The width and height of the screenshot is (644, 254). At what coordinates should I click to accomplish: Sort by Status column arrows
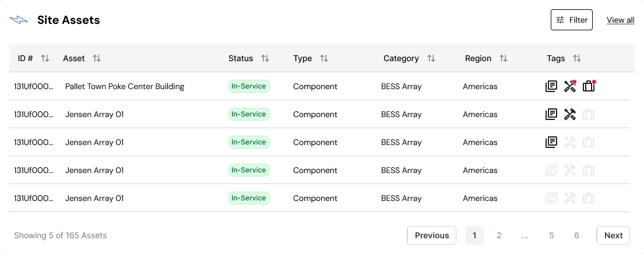[x=265, y=58]
